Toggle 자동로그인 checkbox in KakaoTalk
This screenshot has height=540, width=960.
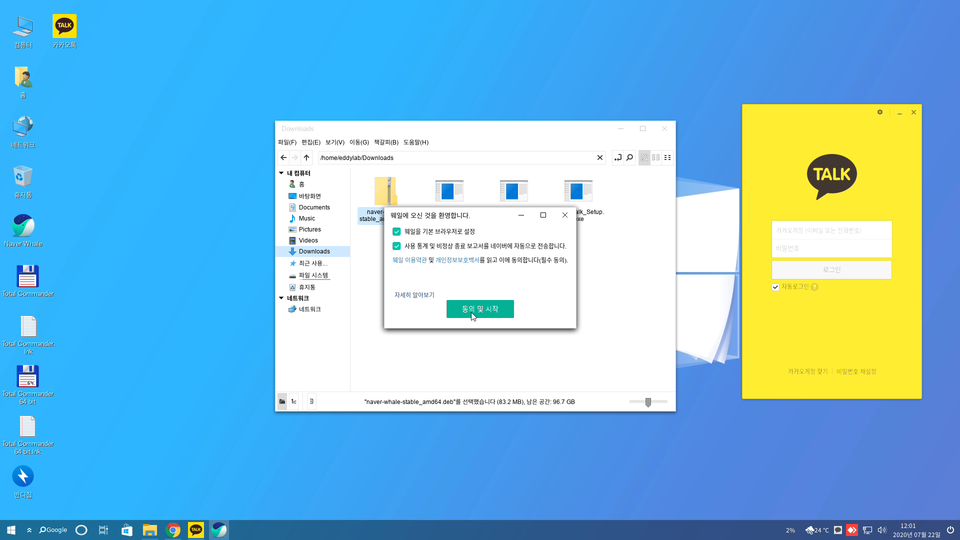(775, 287)
